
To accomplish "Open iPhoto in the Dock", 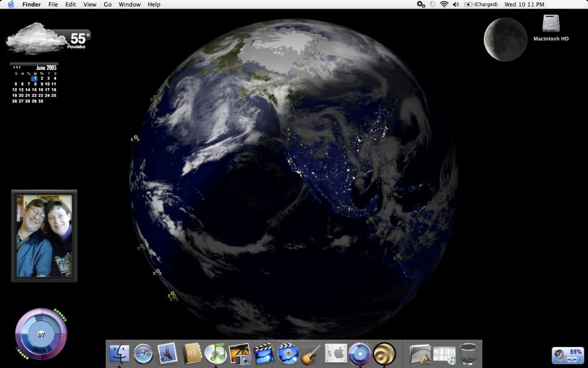I will click(x=240, y=353).
